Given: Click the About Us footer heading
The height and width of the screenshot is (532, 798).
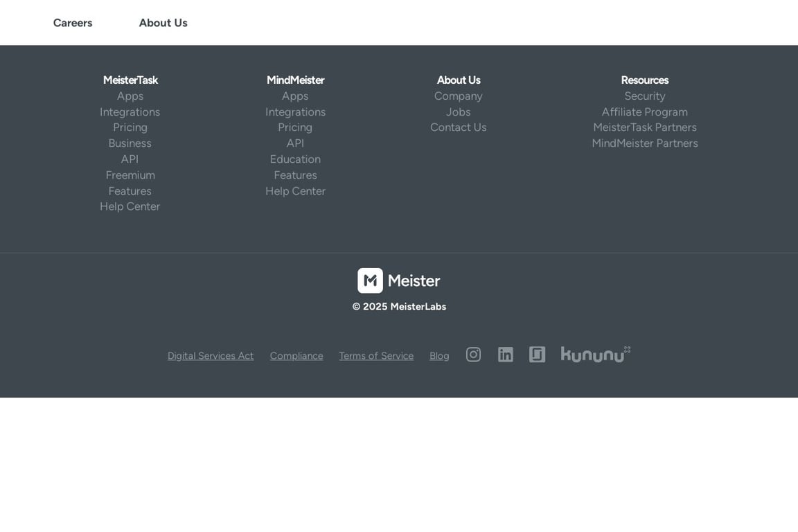Looking at the screenshot, I should (459, 80).
